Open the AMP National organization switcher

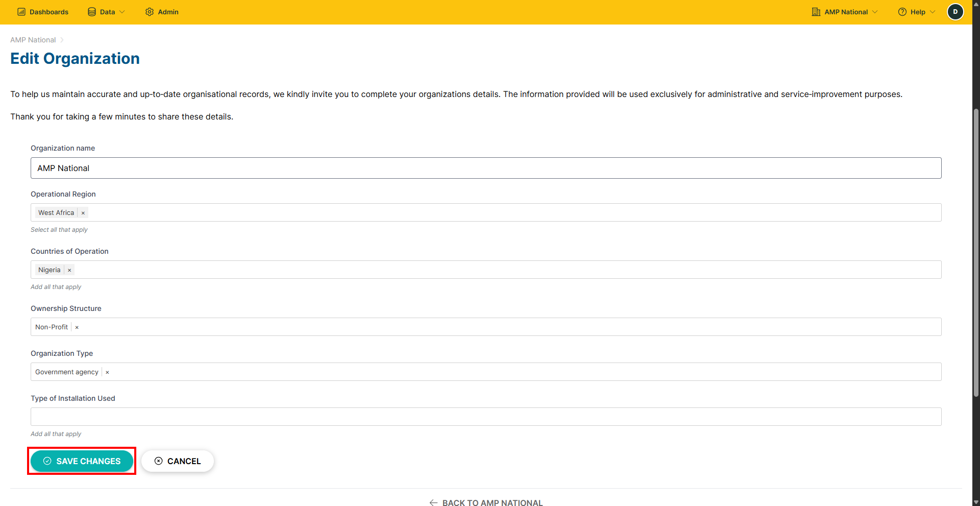click(x=845, y=12)
